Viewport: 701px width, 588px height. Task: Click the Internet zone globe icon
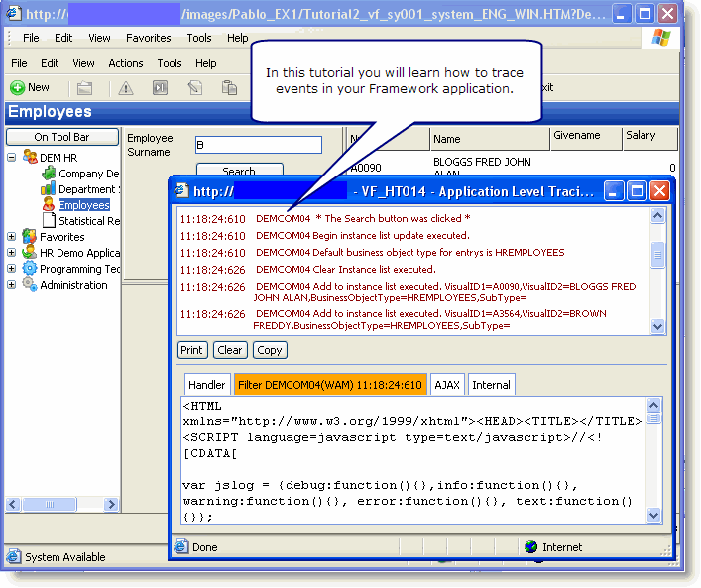tap(531, 547)
